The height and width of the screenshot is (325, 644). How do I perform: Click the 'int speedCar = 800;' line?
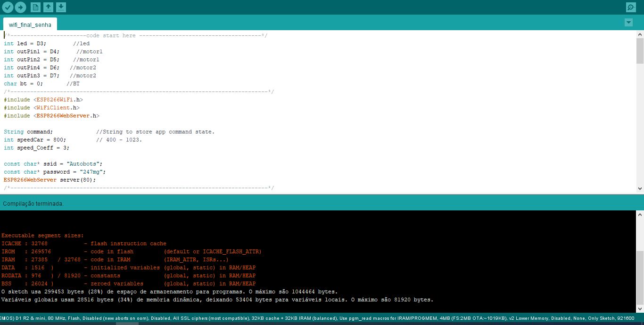click(x=73, y=140)
